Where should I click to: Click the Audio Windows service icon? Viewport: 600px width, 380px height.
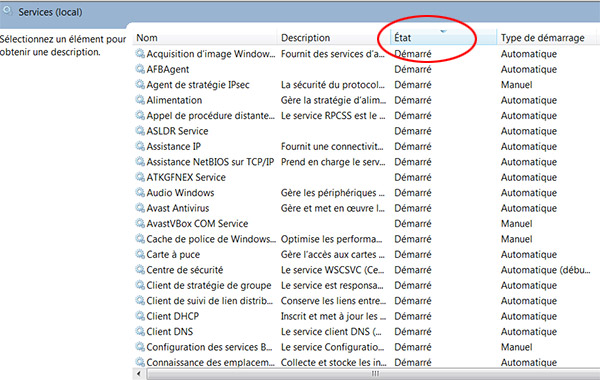coord(140,192)
